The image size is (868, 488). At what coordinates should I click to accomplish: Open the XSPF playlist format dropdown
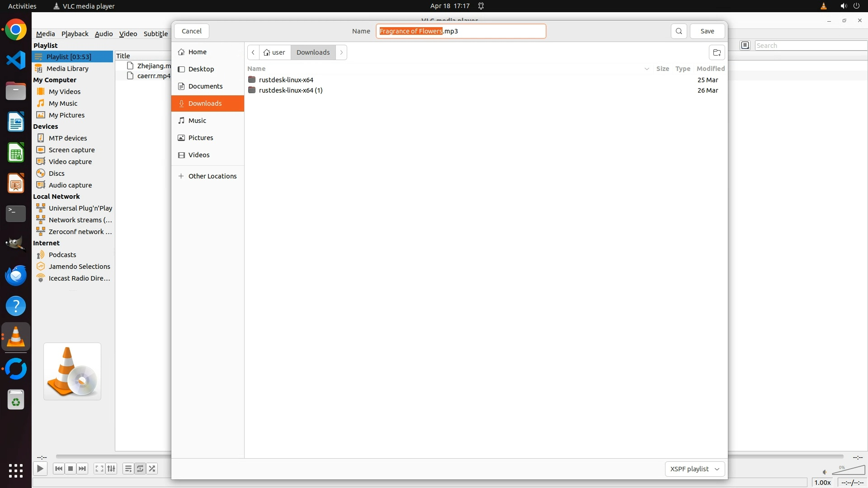(x=694, y=469)
